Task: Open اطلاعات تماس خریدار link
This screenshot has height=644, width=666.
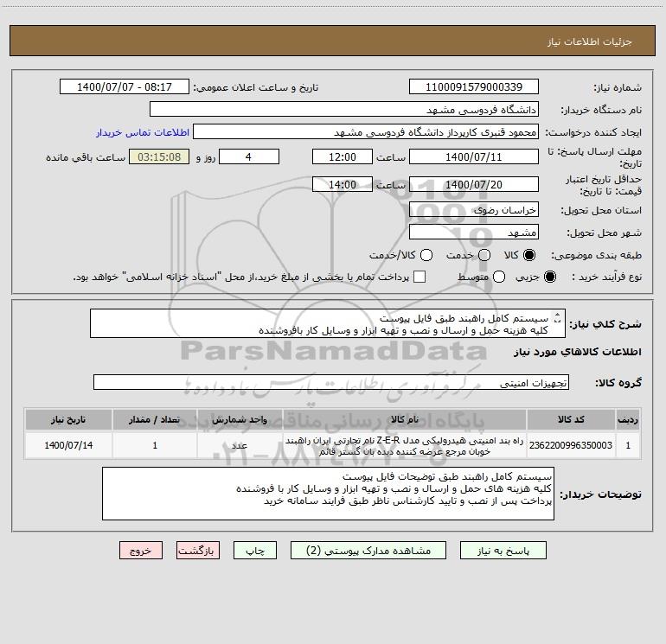Action: pos(143,132)
